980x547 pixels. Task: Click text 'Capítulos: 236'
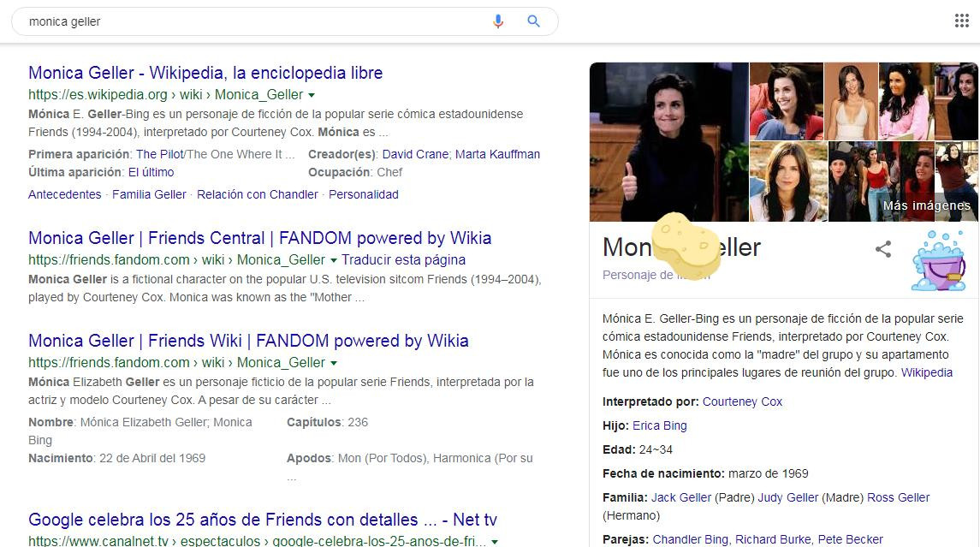click(328, 423)
